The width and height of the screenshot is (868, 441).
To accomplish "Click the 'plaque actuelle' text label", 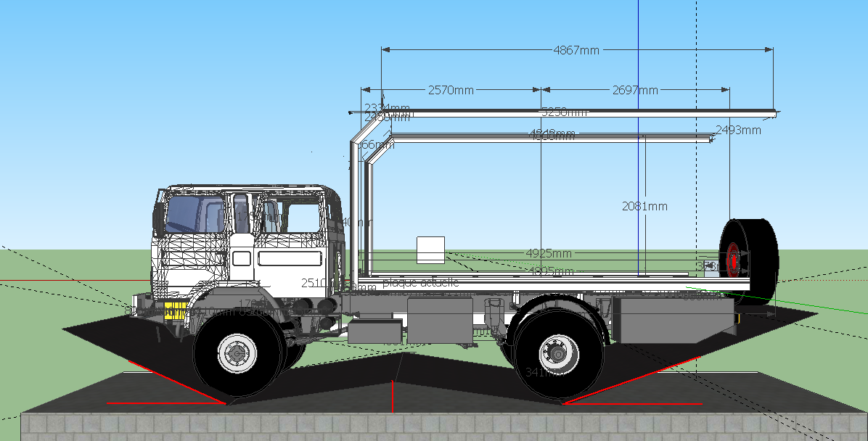I will pos(420,283).
